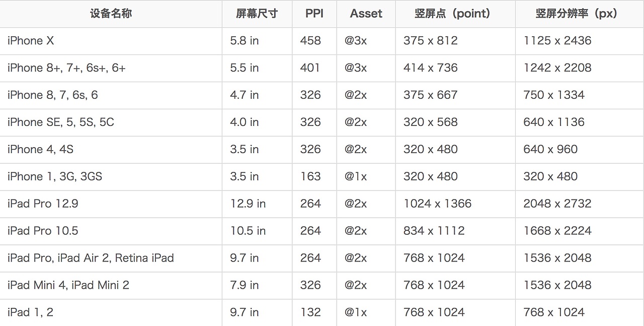The width and height of the screenshot is (644, 326).
Task: Click the 834 x 1112 point cell
Action: click(434, 231)
